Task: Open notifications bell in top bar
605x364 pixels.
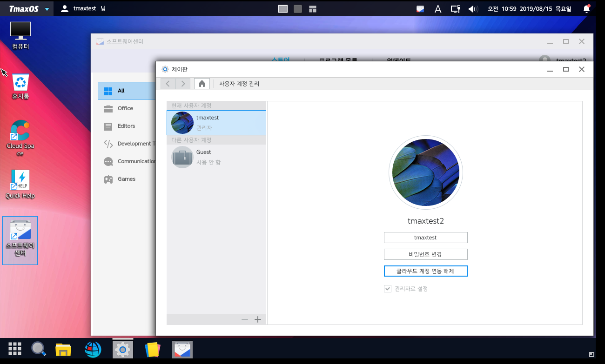Action: [x=586, y=9]
